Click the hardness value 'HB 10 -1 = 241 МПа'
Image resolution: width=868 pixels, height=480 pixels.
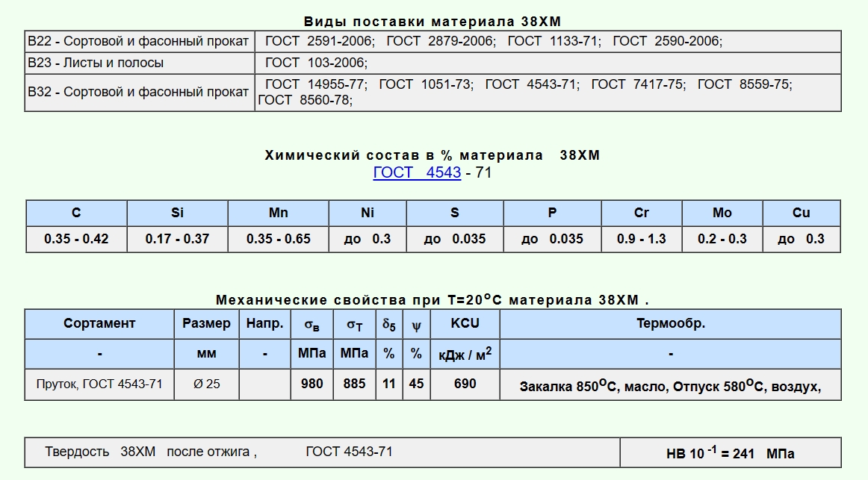tap(730, 453)
